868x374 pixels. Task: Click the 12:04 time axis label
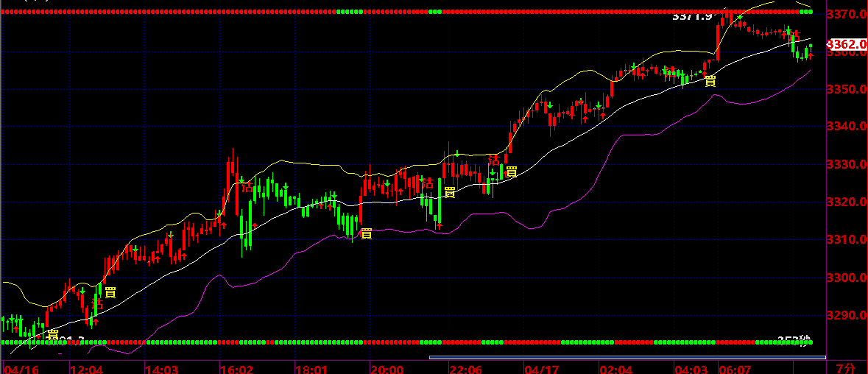87,369
